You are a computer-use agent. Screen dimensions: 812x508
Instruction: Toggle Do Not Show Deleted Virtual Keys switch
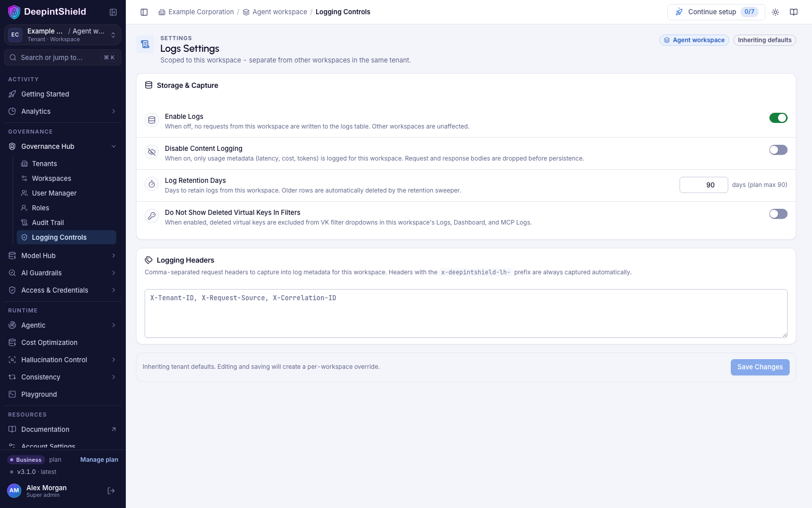(x=778, y=214)
